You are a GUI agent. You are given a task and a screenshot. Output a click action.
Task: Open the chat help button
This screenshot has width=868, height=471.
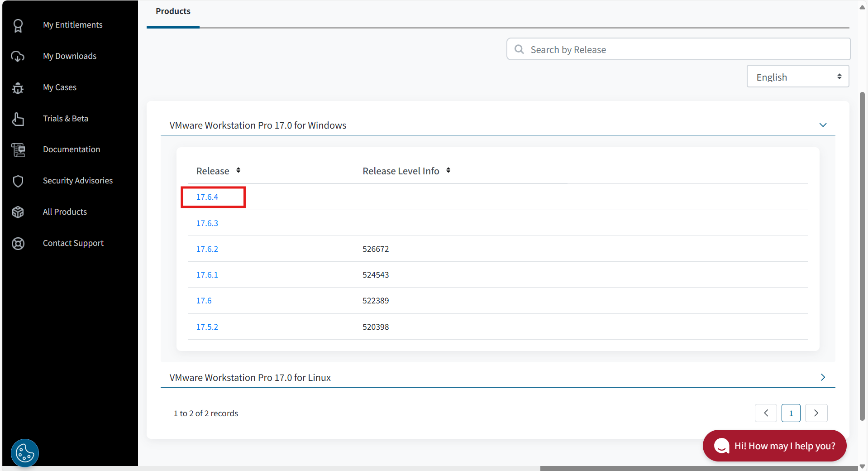(x=774, y=446)
